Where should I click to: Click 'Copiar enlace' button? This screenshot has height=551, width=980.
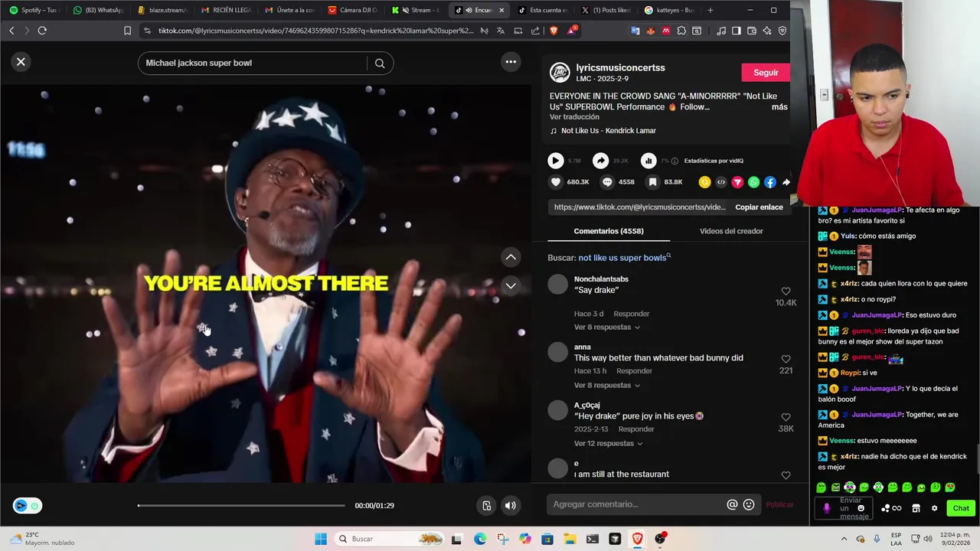click(759, 207)
